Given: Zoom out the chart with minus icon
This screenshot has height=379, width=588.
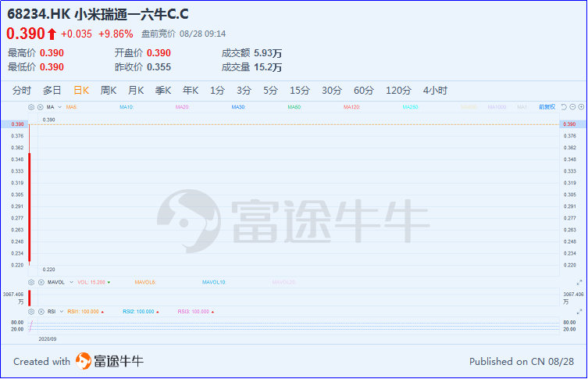Looking at the screenshot, I should coord(572,107).
